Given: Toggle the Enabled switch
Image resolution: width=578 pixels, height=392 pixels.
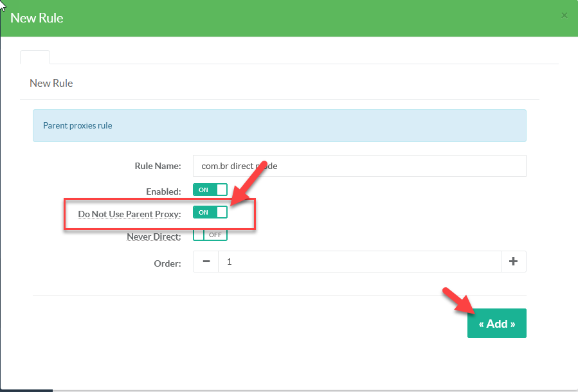Looking at the screenshot, I should tap(210, 190).
